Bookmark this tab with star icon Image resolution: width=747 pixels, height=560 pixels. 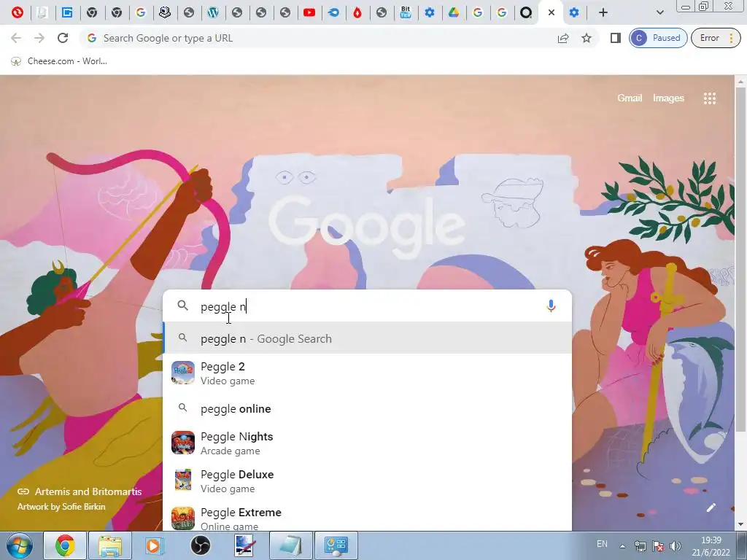tap(587, 38)
